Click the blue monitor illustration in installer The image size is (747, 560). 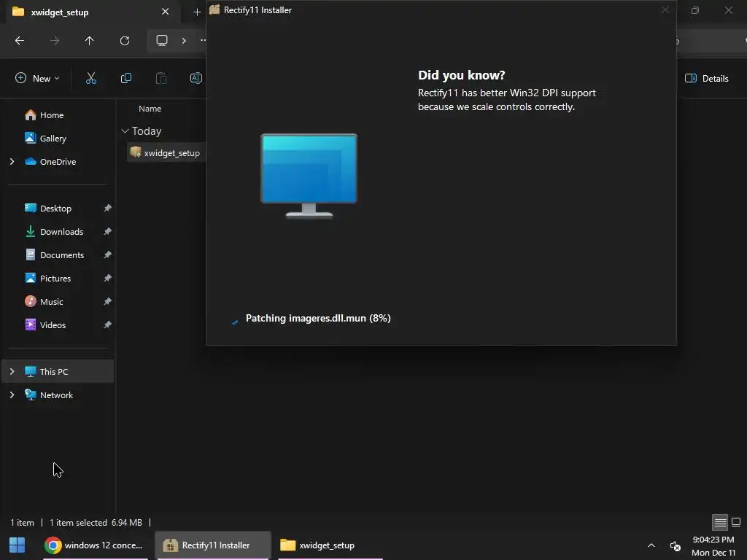(309, 176)
